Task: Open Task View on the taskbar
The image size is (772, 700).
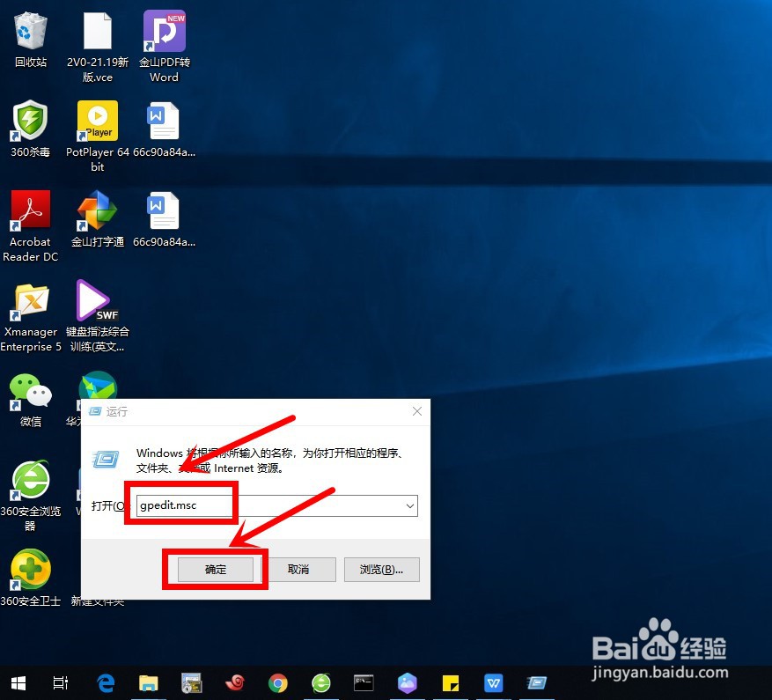Action: click(61, 683)
